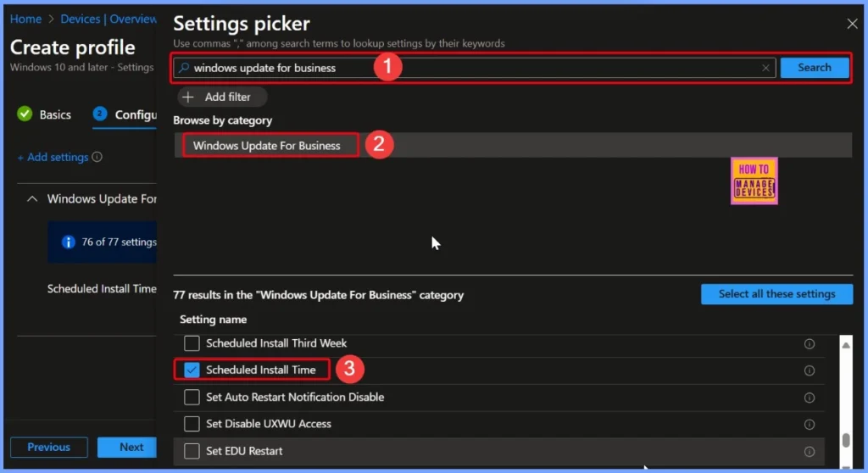This screenshot has width=868, height=473.
Task: Clear the search box text
Action: click(x=765, y=68)
